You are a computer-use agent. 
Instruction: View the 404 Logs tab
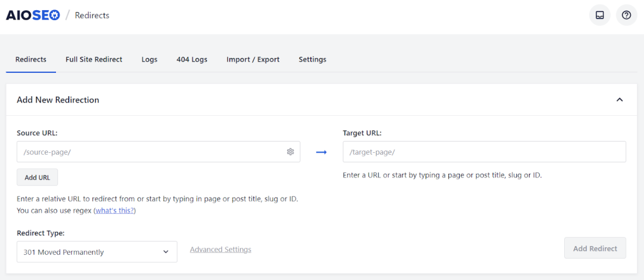click(192, 59)
